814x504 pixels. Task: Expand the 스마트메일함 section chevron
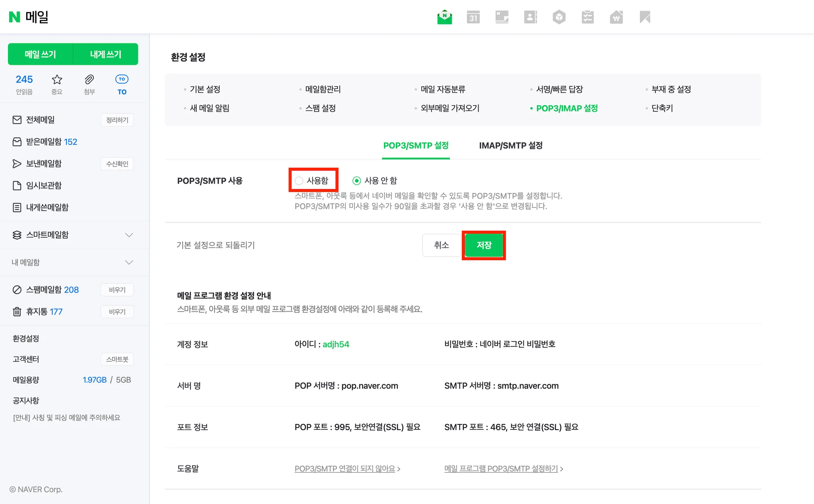[129, 235]
